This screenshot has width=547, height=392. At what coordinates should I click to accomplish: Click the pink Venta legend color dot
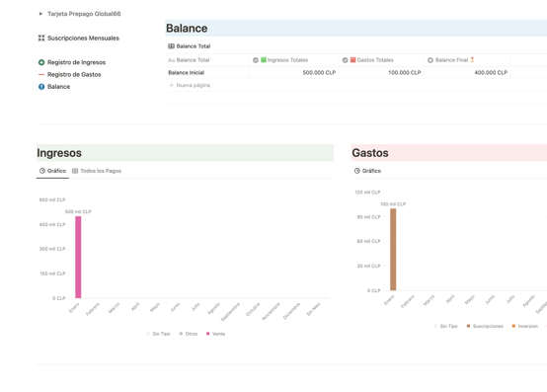pos(208,334)
